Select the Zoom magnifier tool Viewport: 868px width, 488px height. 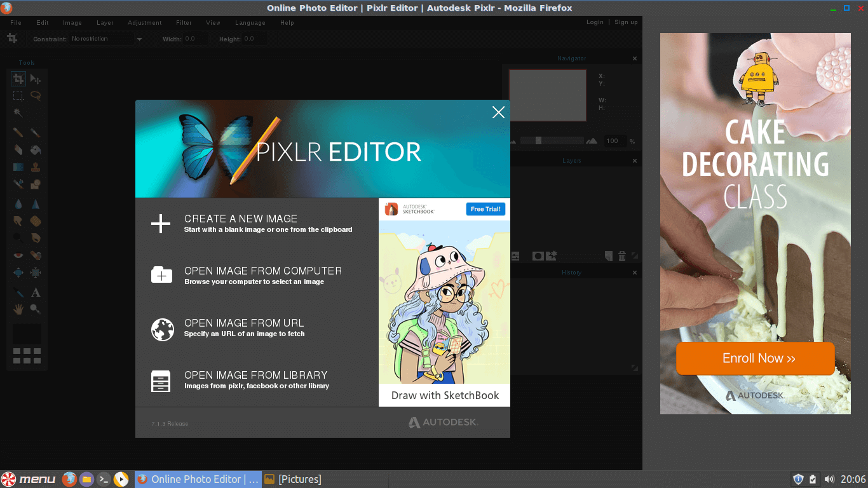36,309
